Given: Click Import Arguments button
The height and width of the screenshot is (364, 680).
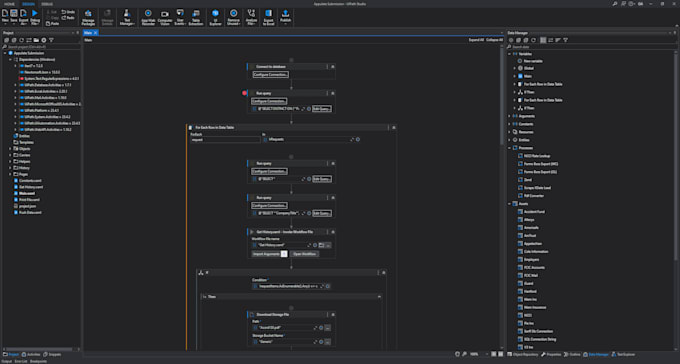Looking at the screenshot, I should coord(266,254).
